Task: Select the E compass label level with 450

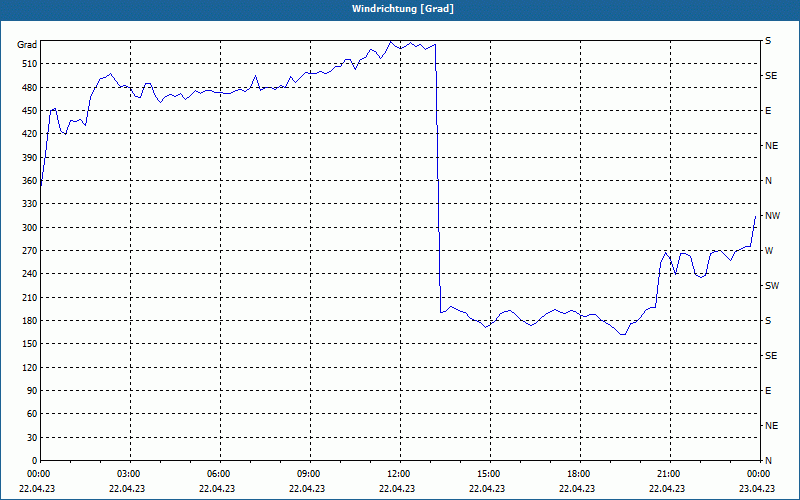Action: (768, 111)
